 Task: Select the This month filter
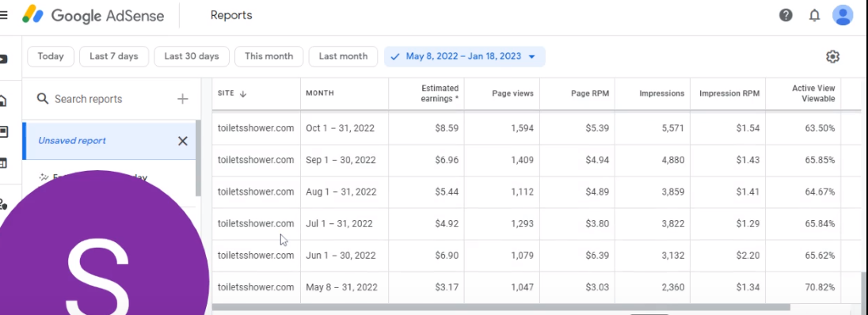(x=268, y=56)
